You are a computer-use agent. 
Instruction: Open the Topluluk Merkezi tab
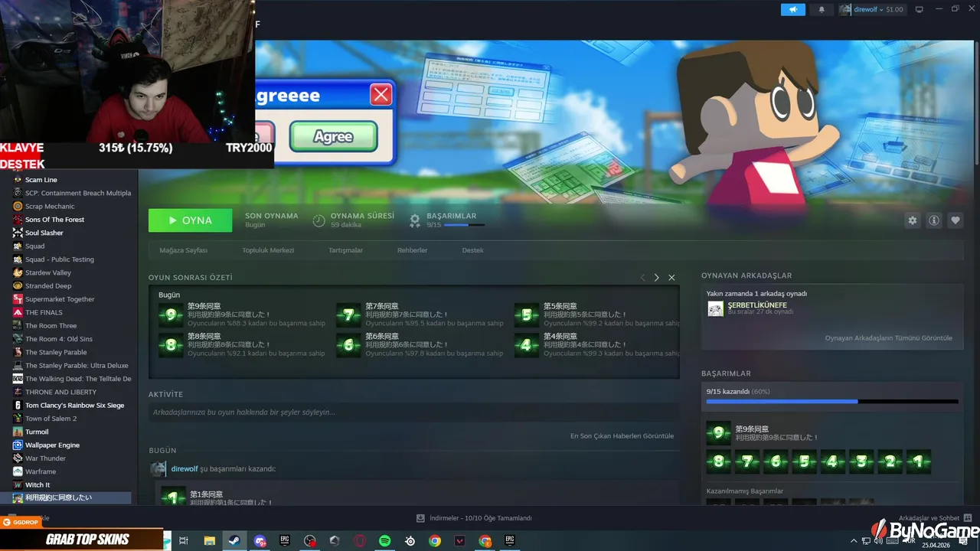(x=268, y=250)
